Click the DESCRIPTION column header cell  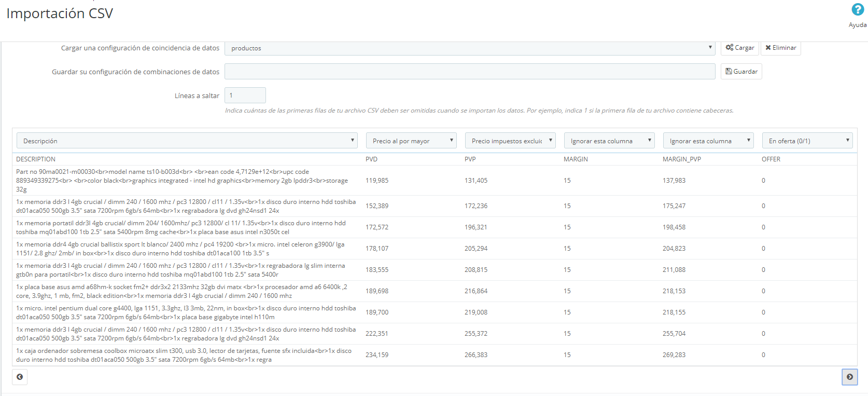(x=36, y=159)
